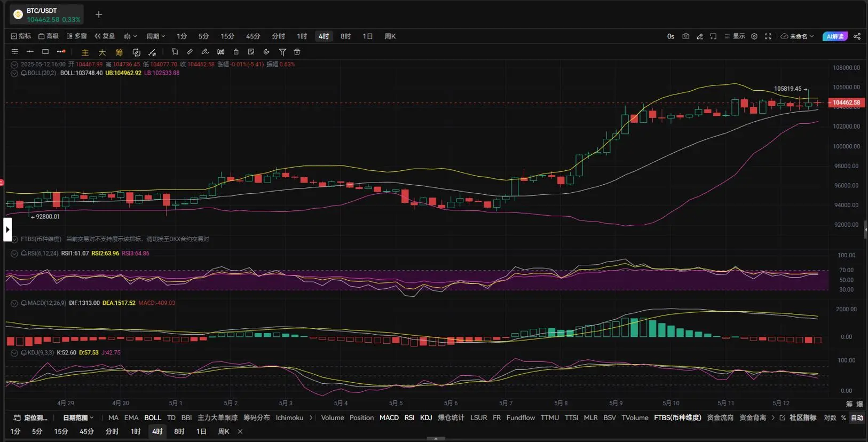Click the orange 筹 icon in drawing toolbar

119,52
